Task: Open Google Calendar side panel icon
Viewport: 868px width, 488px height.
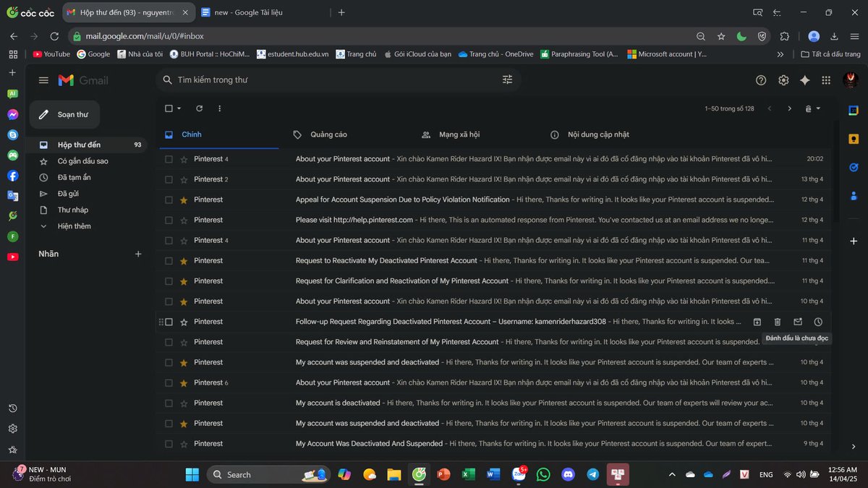Action: (x=854, y=111)
